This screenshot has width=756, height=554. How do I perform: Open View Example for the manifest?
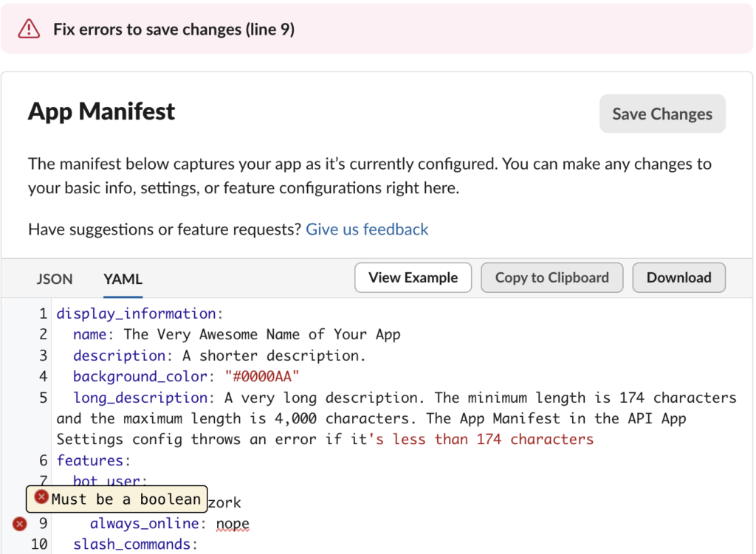click(x=413, y=278)
